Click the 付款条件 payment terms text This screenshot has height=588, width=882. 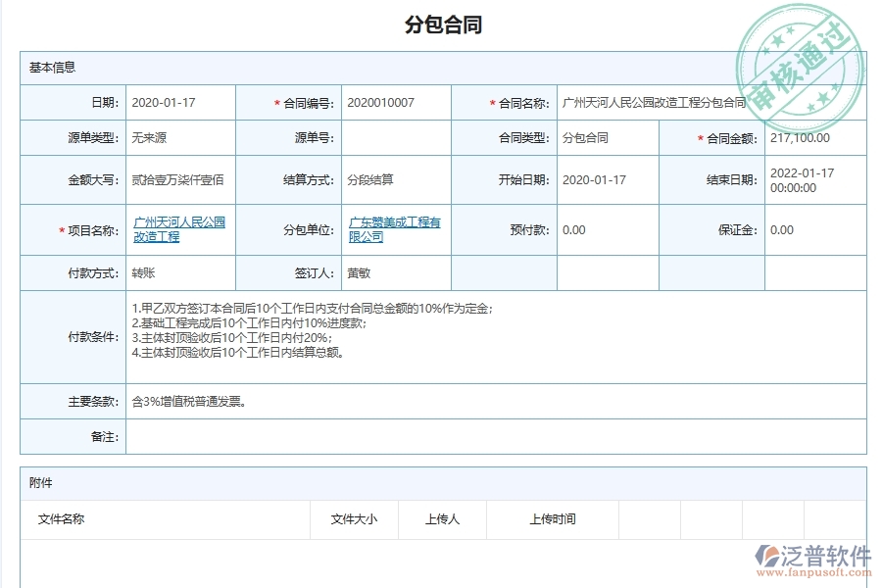point(245,331)
